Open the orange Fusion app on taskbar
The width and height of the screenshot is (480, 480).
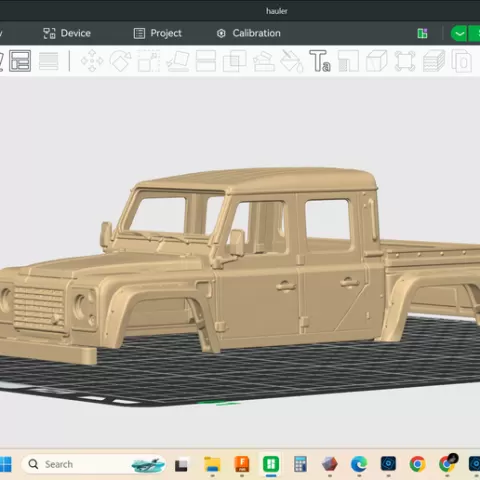point(242,464)
